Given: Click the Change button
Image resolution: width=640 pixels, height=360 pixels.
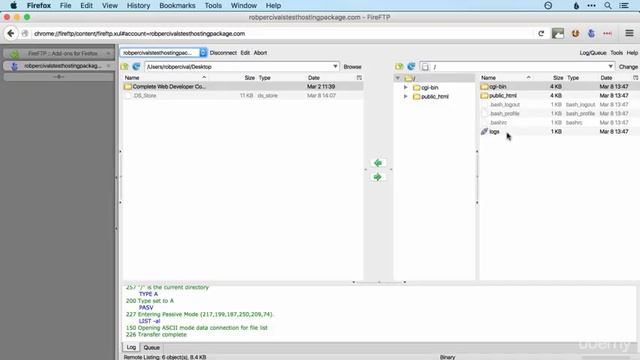Looking at the screenshot, I should pyautogui.click(x=628, y=67).
